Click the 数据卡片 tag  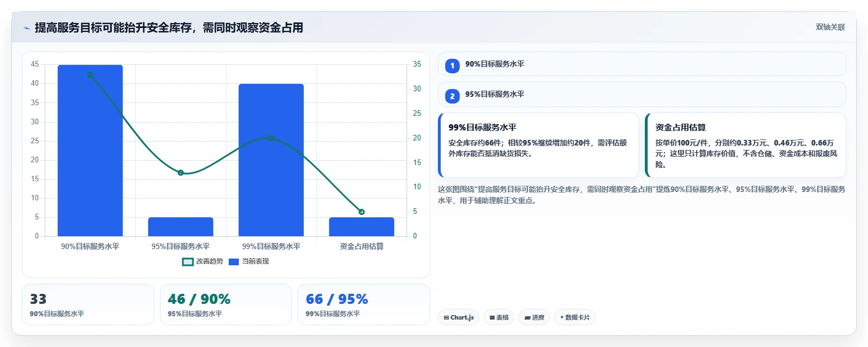click(575, 317)
